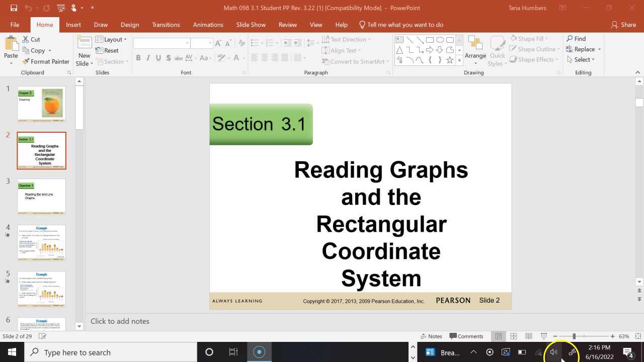The height and width of the screenshot is (362, 644).
Task: Select the Format Painter tool
Action: point(46,61)
